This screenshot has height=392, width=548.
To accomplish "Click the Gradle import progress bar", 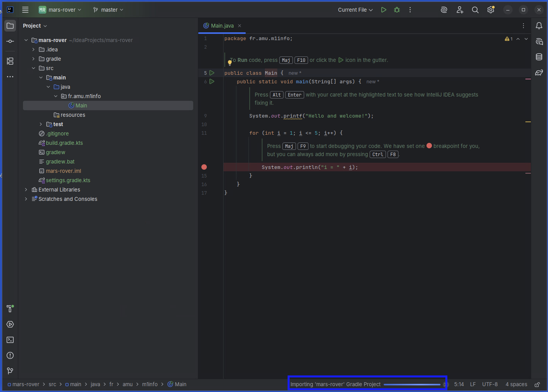I will pos(412,385).
